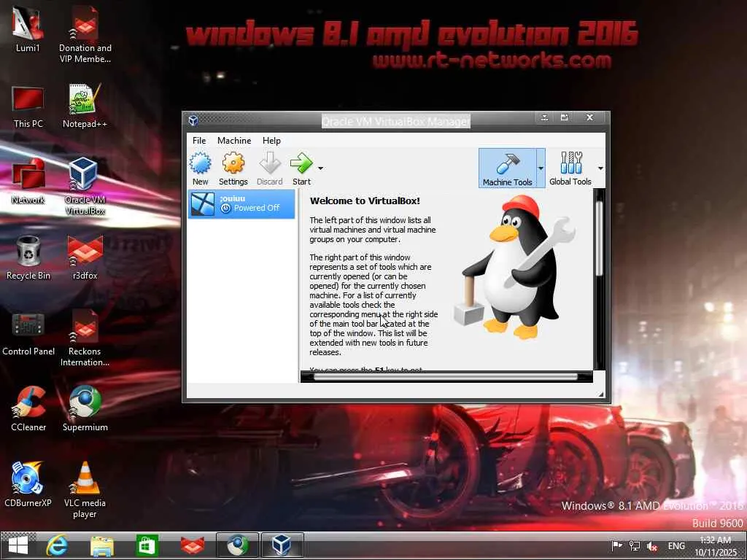Screen dimensions: 747x560
Task: Click the New virtual machine icon
Action: 200,163
